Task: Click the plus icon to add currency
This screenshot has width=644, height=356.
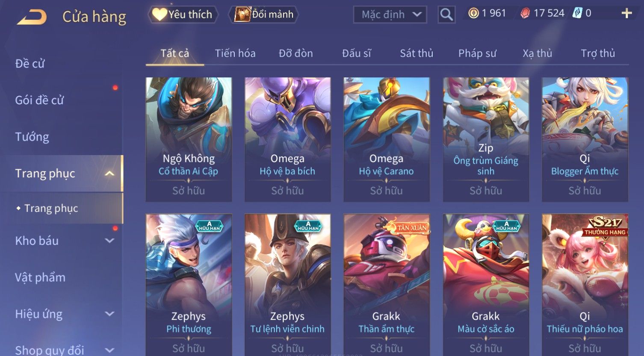Action: tap(626, 13)
